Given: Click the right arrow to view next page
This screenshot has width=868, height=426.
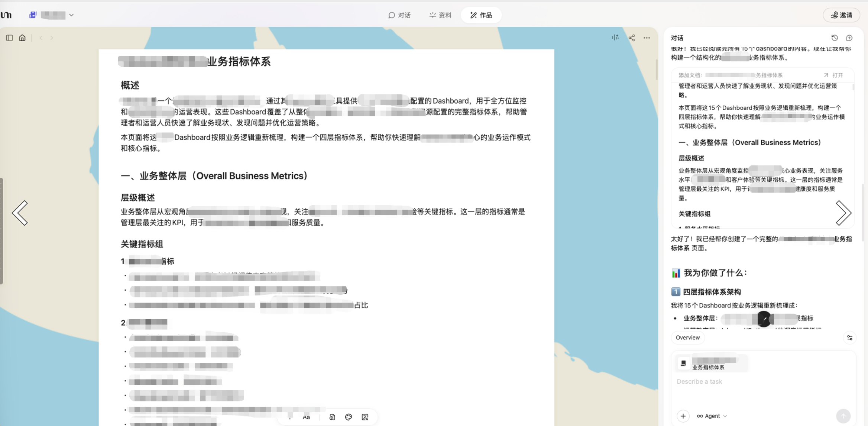Looking at the screenshot, I should tap(844, 213).
